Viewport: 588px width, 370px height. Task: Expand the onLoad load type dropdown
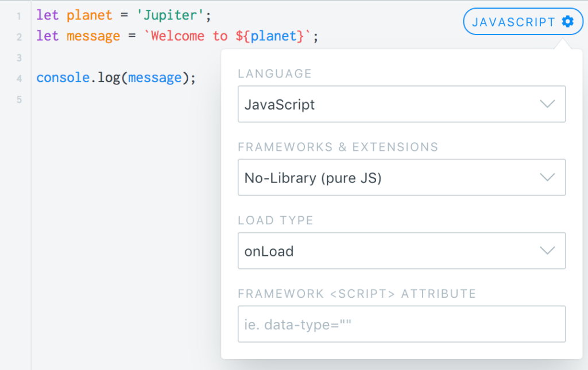coord(402,251)
